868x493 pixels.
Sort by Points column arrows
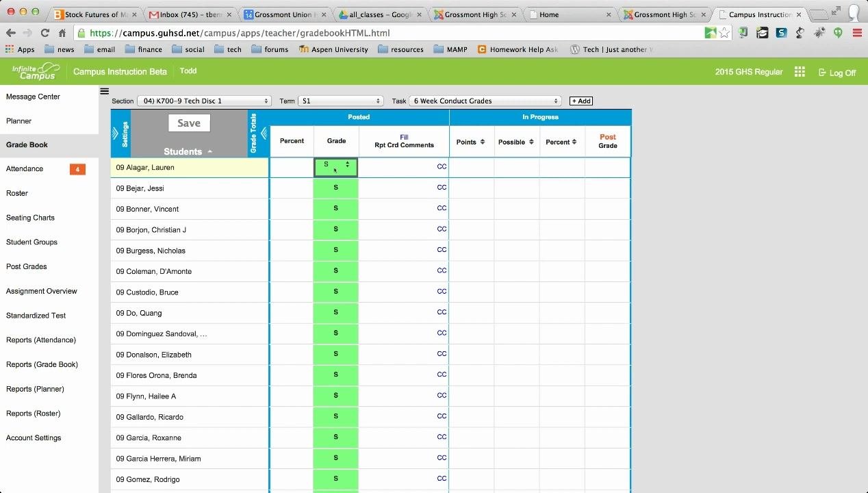pos(483,142)
